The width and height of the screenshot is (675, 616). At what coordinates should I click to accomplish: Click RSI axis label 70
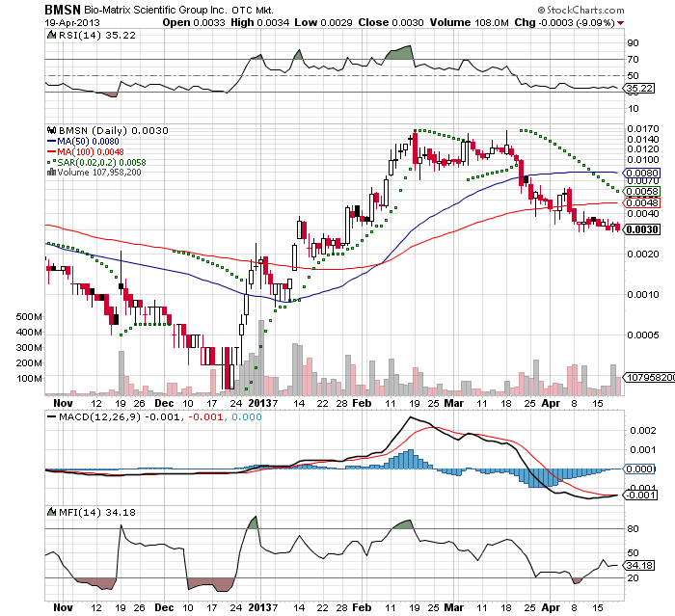633,60
